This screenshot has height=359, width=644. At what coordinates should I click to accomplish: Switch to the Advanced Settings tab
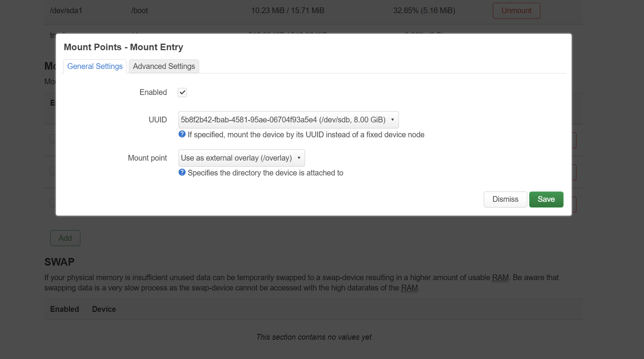[164, 66]
